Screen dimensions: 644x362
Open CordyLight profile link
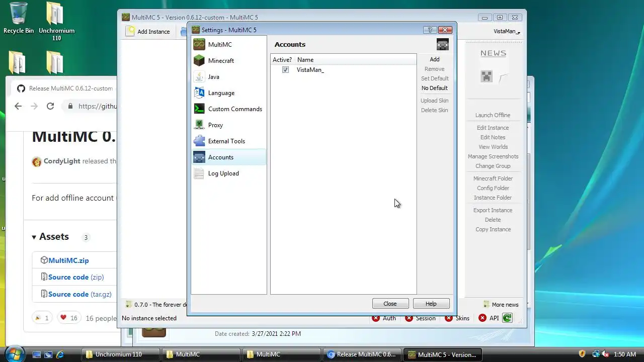coord(62,161)
